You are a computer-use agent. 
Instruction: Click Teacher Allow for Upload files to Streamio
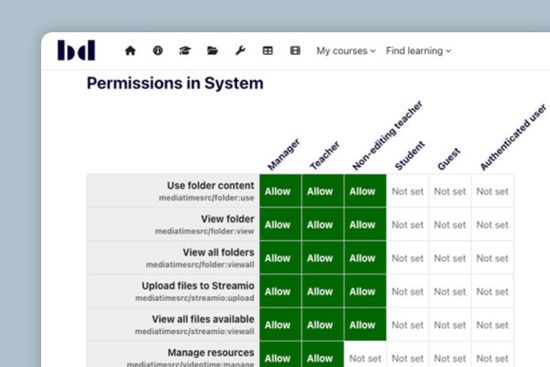click(x=323, y=291)
